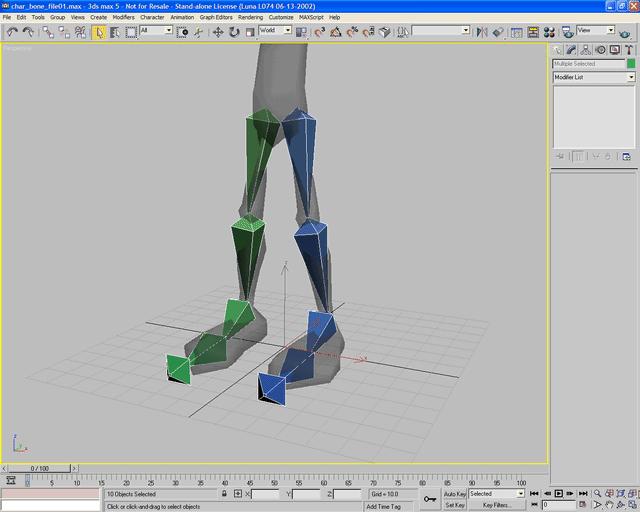Select the Select Object arrow tool
Viewport: 640px width, 512px height.
pyautogui.click(x=100, y=31)
